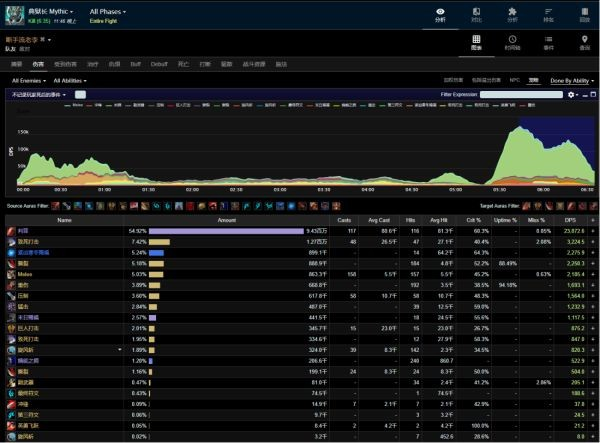Image resolution: width=600 pixels, height=443 pixels.
Task: Click the tan bar in the 7.42% row
Action: (x=159, y=242)
